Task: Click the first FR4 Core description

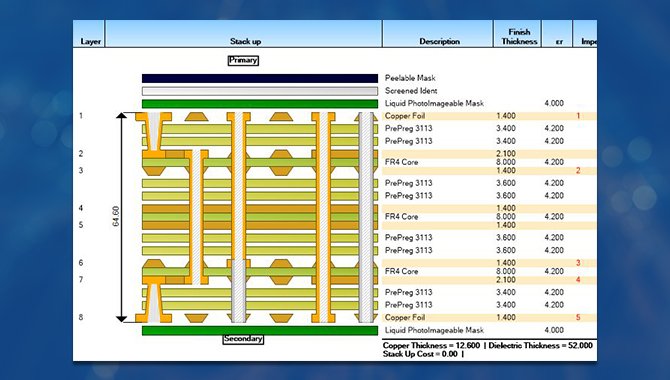Action: point(401,162)
